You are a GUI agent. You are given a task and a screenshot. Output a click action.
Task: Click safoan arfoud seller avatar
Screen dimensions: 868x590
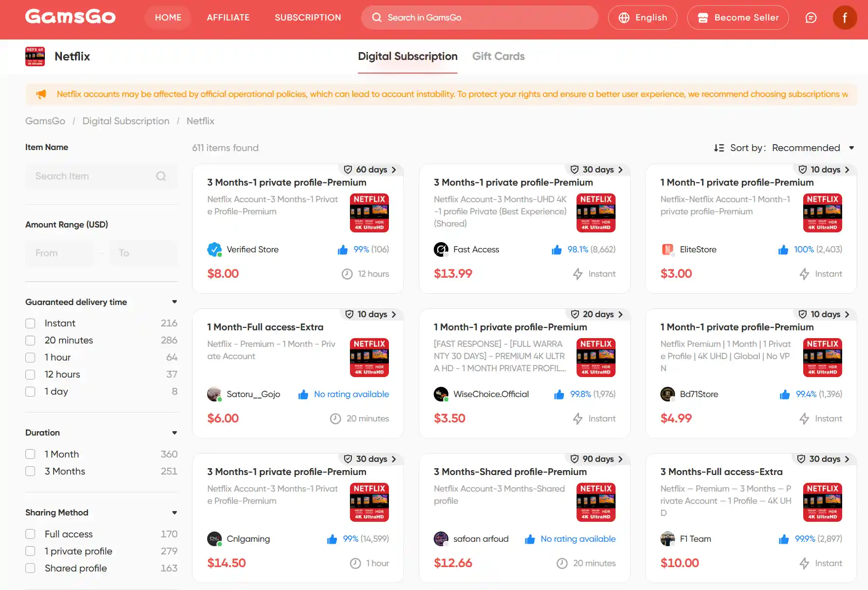click(x=441, y=539)
